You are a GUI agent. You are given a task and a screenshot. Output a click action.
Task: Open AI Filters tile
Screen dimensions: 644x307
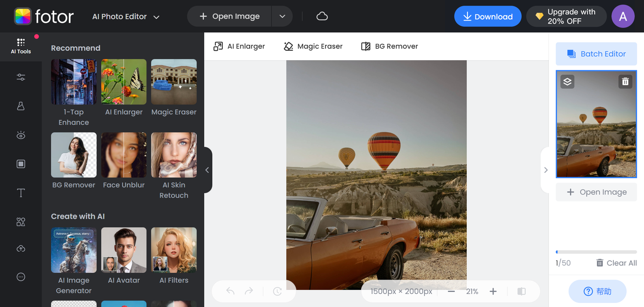(x=174, y=256)
